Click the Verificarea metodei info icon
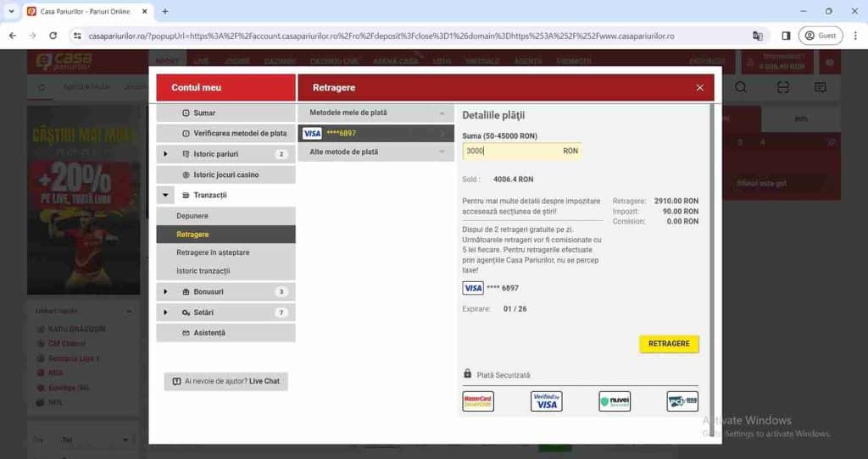 click(186, 133)
